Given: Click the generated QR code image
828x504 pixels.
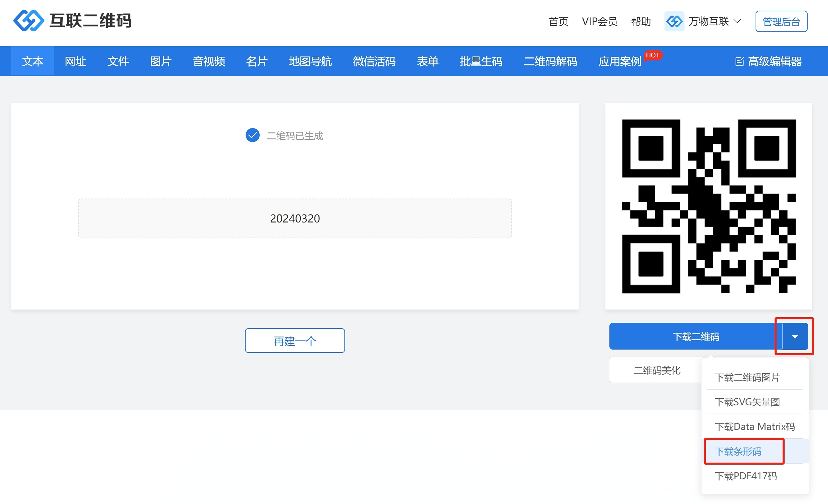Looking at the screenshot, I should pos(709,206).
